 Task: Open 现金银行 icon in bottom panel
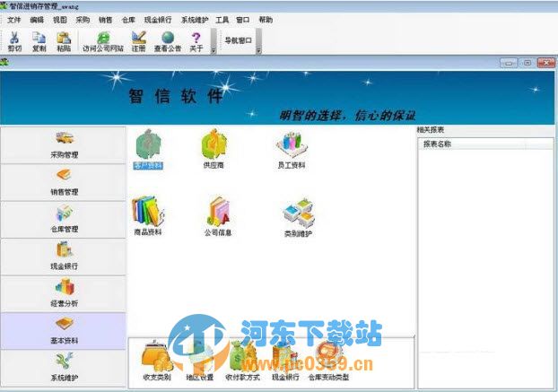tap(285, 361)
